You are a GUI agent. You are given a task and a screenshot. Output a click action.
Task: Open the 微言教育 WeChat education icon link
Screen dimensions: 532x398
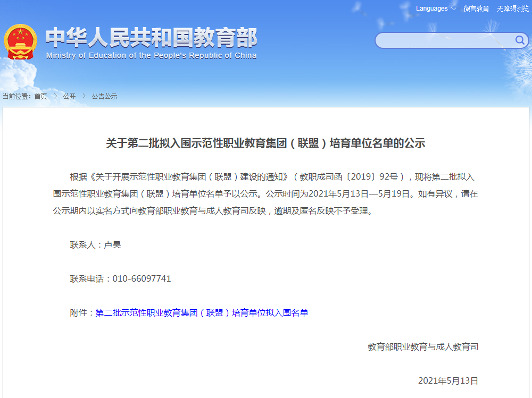[477, 9]
